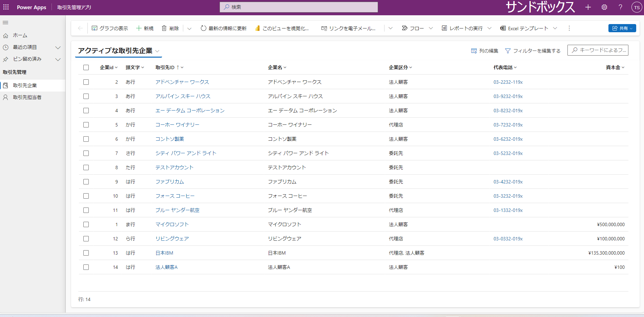Click the plus quick create icon in header

pyautogui.click(x=588, y=7)
